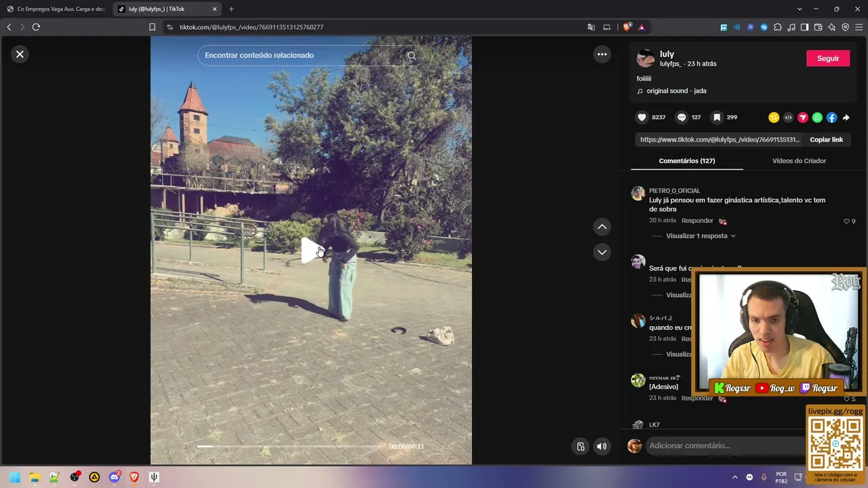Play the paused video

[x=311, y=250]
